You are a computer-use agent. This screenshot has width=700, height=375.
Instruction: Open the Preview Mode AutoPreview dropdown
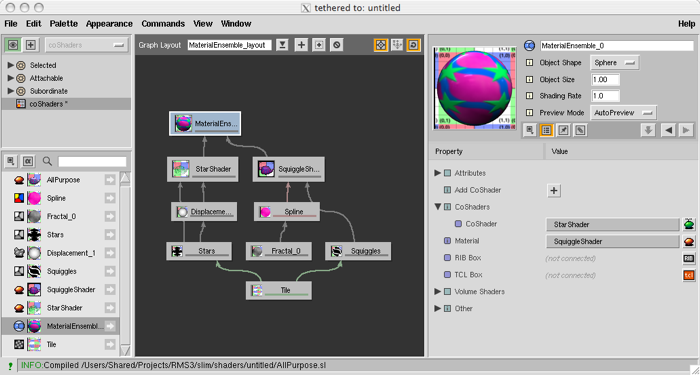tap(624, 113)
